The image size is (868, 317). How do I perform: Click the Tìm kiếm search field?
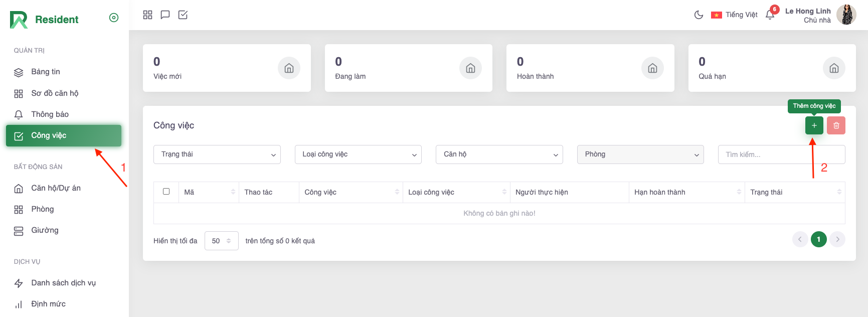tap(781, 154)
